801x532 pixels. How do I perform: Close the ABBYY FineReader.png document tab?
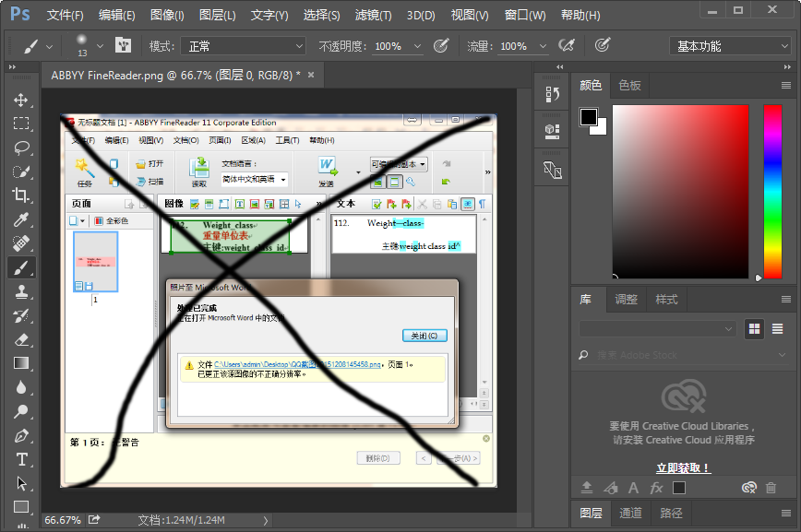(x=311, y=75)
